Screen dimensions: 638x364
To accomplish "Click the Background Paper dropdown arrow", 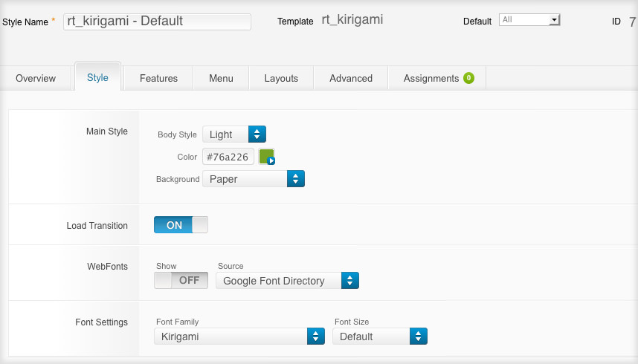I will [296, 179].
